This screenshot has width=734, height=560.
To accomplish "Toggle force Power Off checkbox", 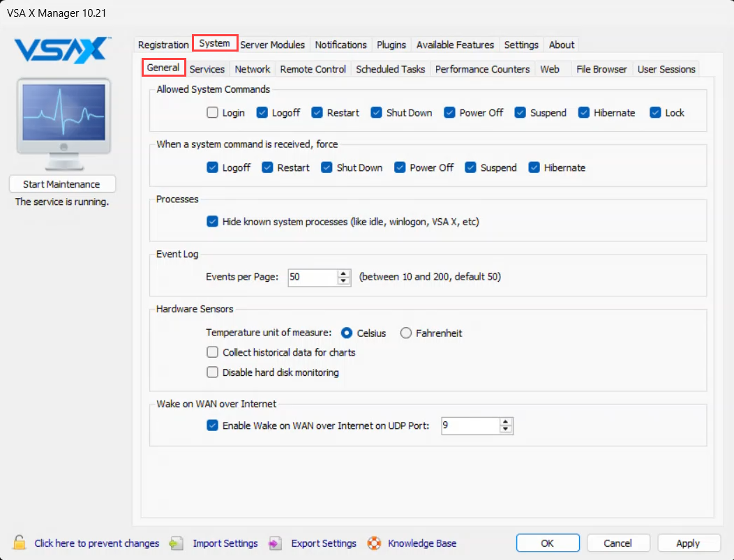I will (x=400, y=167).
